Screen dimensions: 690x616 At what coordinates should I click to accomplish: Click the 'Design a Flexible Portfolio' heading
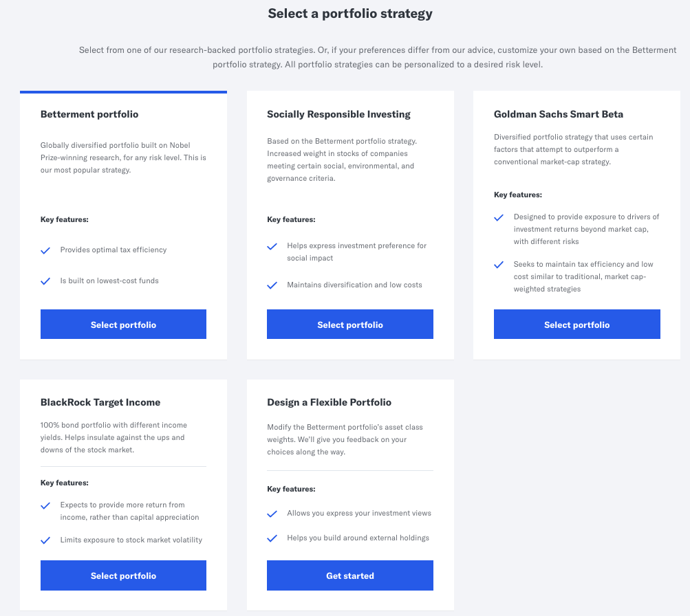point(329,402)
